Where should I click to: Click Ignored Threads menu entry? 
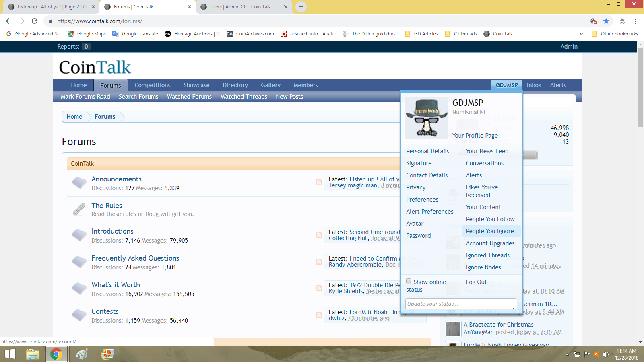point(487,255)
